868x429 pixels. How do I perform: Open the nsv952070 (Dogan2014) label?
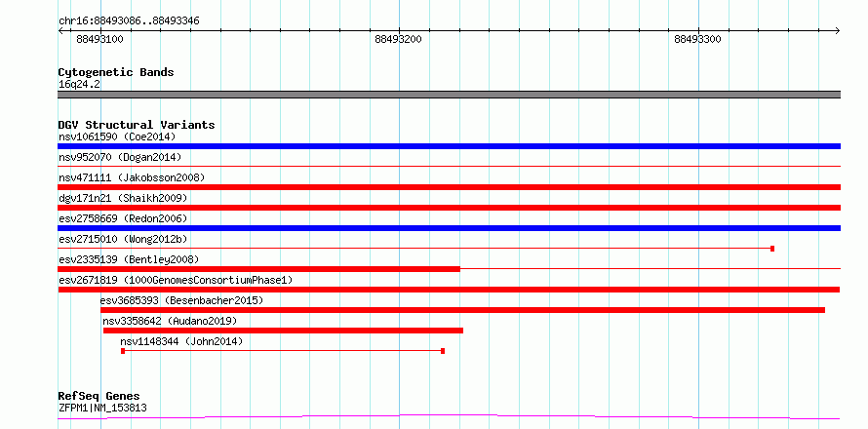(120, 157)
